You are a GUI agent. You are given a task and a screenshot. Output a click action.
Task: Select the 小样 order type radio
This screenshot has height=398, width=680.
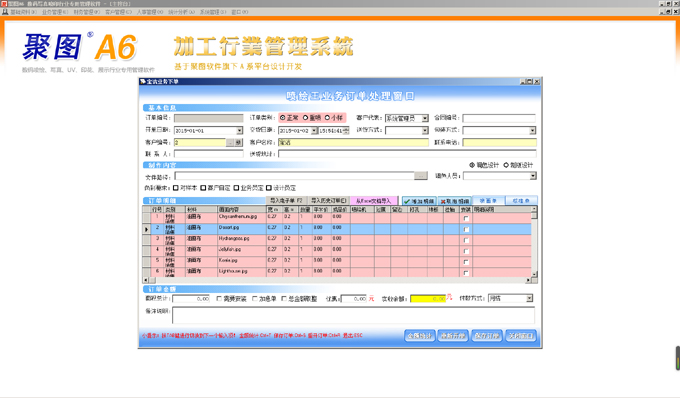[327, 118]
